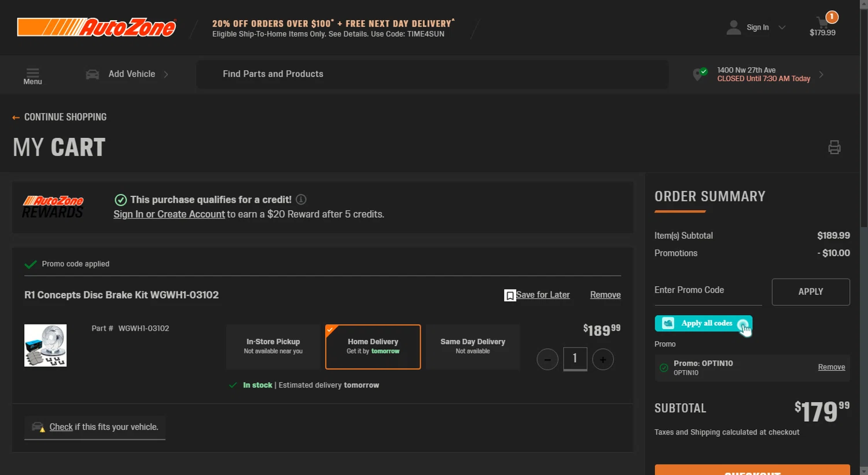This screenshot has height=475, width=868.
Task: Focus the Find Parts and Products search field
Action: click(432, 74)
